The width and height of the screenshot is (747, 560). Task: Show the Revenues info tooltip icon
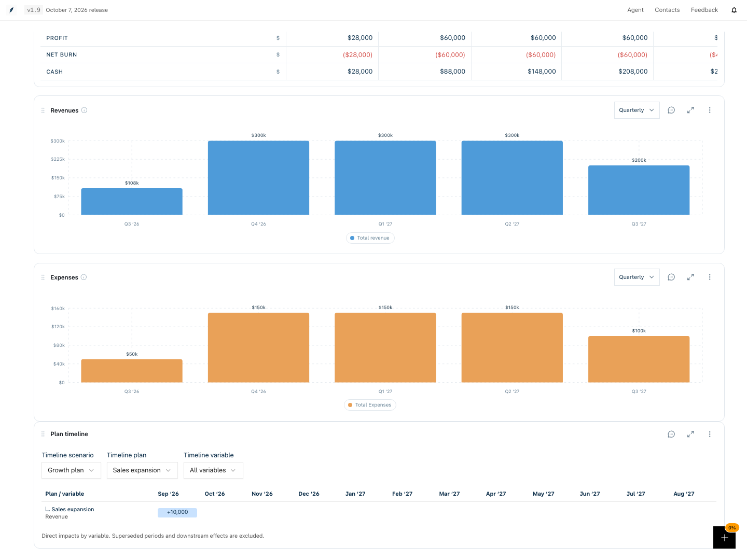84,110
